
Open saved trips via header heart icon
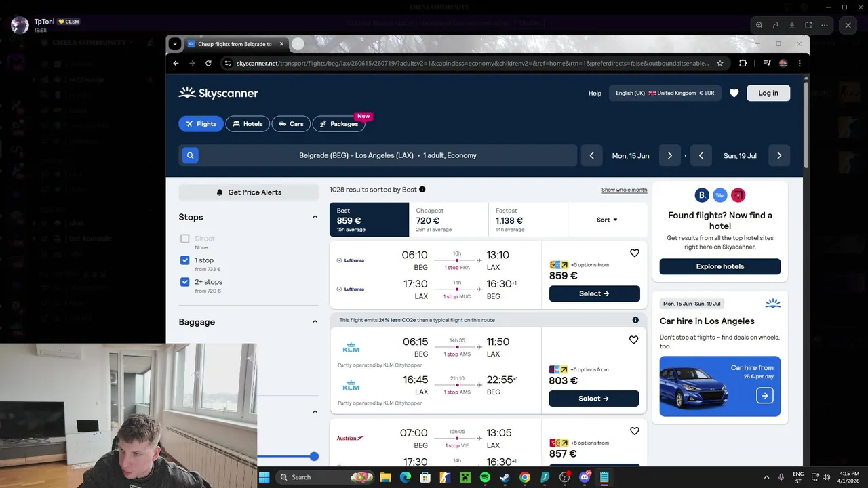pos(734,93)
